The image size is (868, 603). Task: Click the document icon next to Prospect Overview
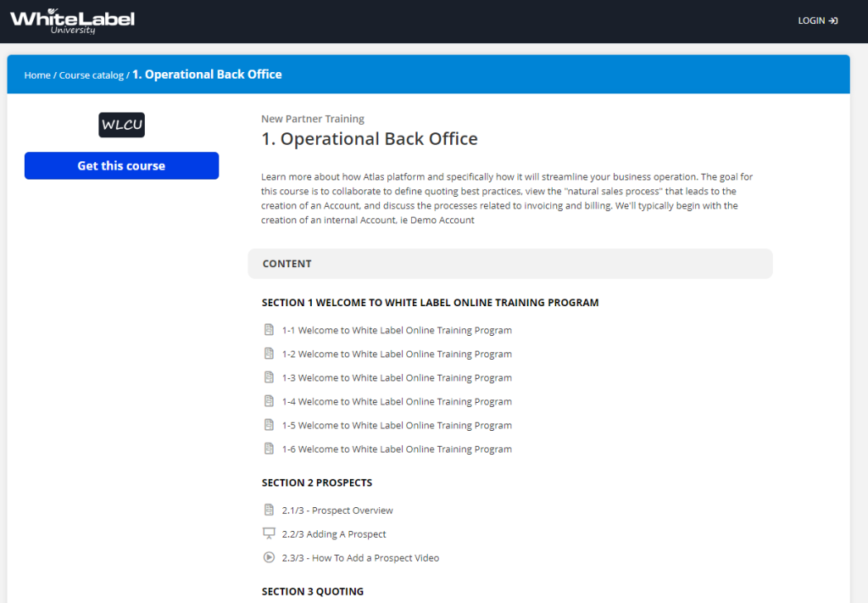point(269,510)
